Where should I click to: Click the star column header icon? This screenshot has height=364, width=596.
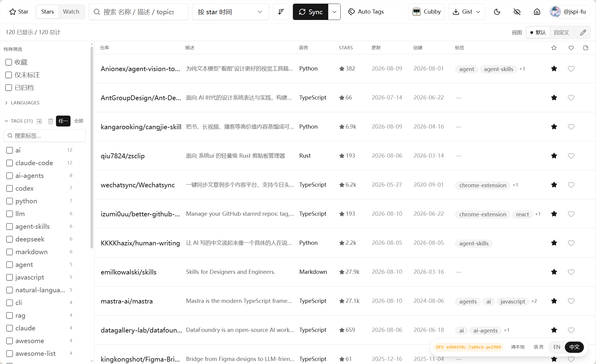tap(554, 48)
